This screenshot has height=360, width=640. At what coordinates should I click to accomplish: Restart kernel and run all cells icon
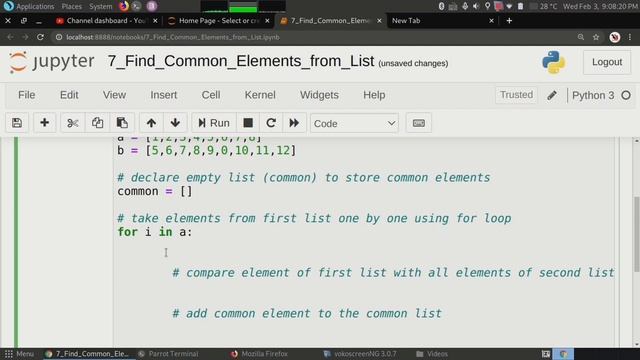(294, 123)
